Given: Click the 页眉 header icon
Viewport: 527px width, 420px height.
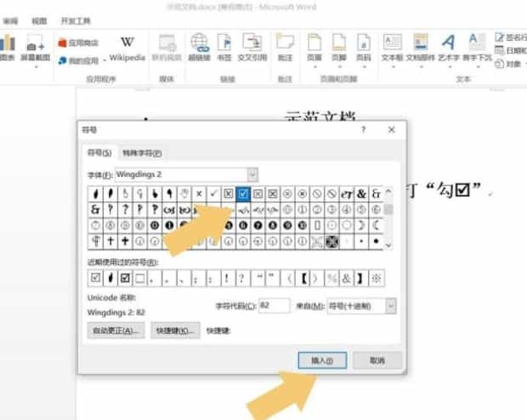Looking at the screenshot, I should pos(314,48).
